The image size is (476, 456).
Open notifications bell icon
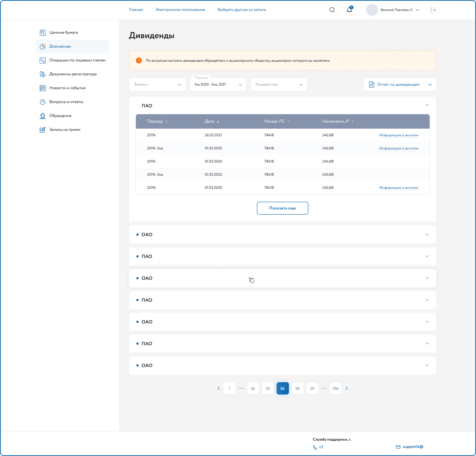tap(350, 9)
